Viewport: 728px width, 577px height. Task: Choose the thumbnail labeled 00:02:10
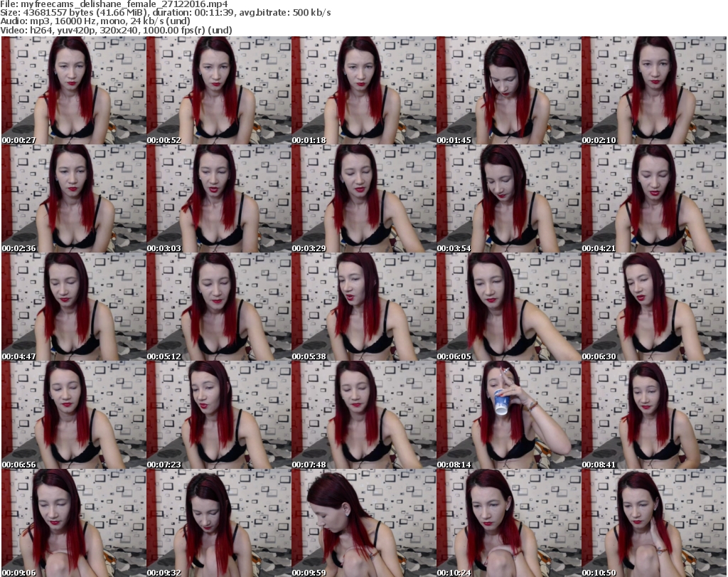pos(653,90)
